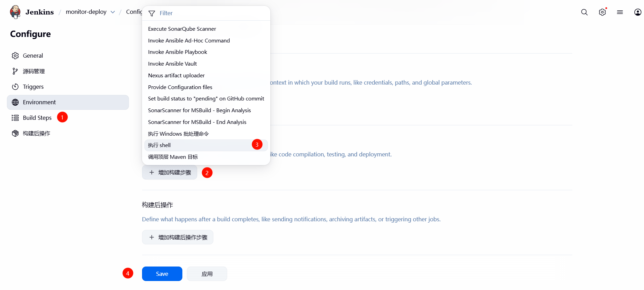Choose 调用顶层 Maven 目标 menu entry
The width and height of the screenshot is (644, 290).
click(173, 157)
